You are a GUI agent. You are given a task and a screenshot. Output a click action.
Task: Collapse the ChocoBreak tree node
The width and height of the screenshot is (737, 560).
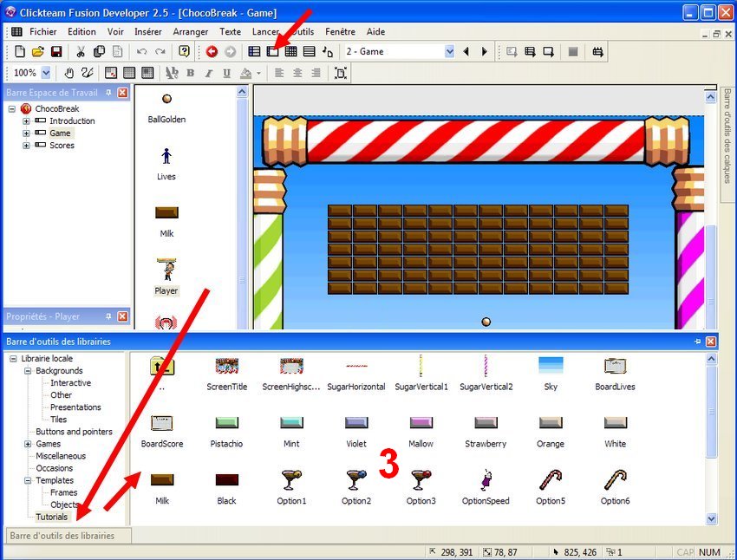(12, 109)
